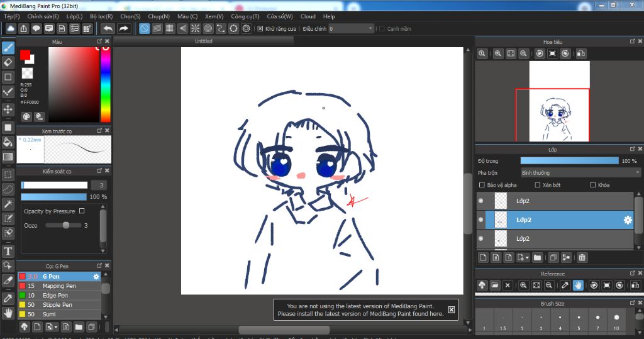
Task: Open the Lớp(L) menu
Action: pos(74,16)
